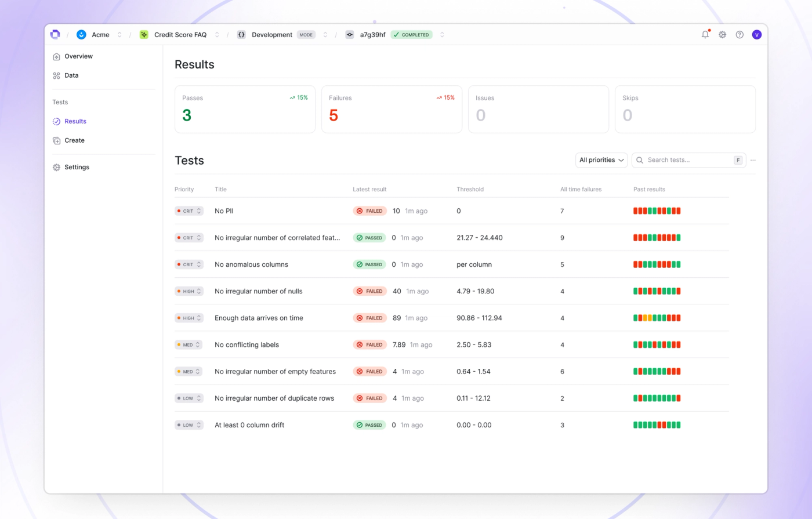The height and width of the screenshot is (519, 812).
Task: Click the Create sidebar icon
Action: (56, 141)
